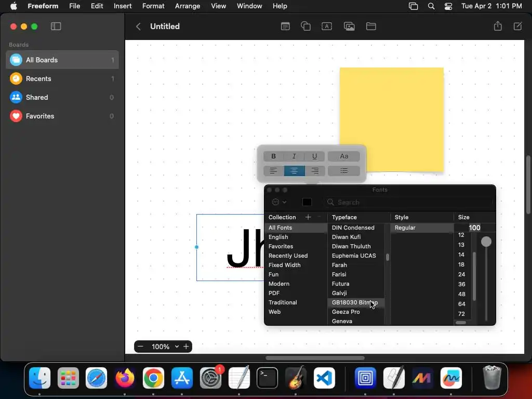The height and width of the screenshot is (399, 532).
Task: Open Spotlight search in the menu bar
Action: 431,6
